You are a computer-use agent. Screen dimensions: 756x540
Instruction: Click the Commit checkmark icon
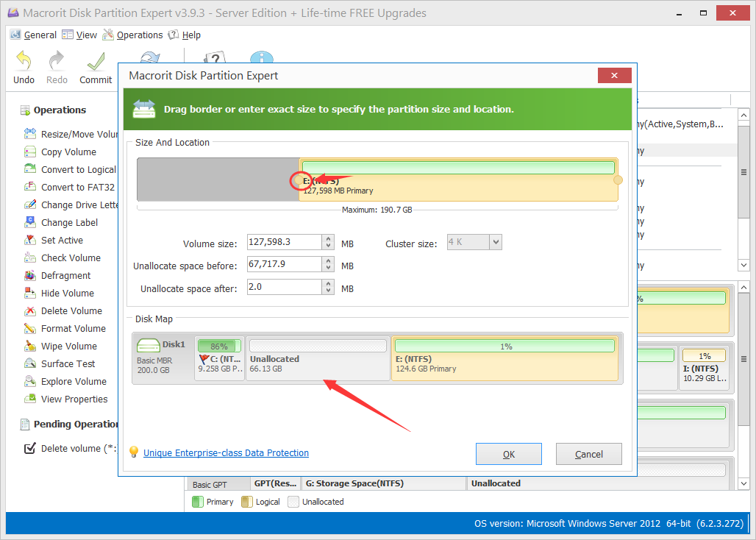[x=96, y=62]
